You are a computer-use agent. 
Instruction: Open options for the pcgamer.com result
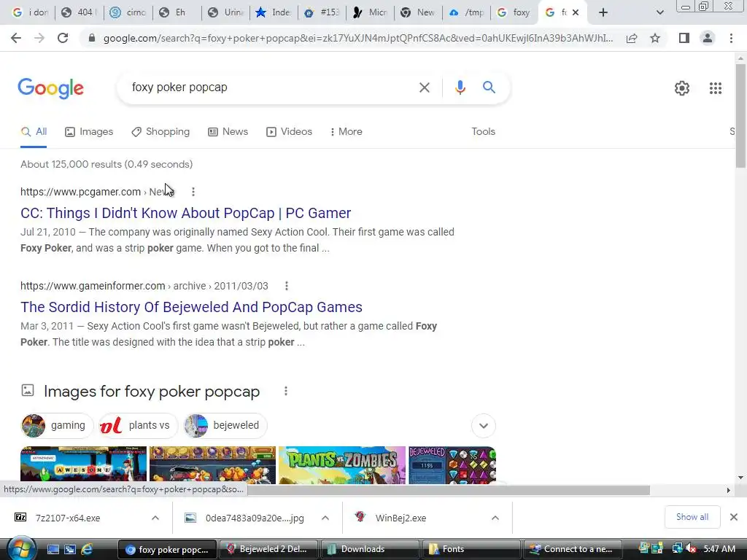tap(193, 192)
